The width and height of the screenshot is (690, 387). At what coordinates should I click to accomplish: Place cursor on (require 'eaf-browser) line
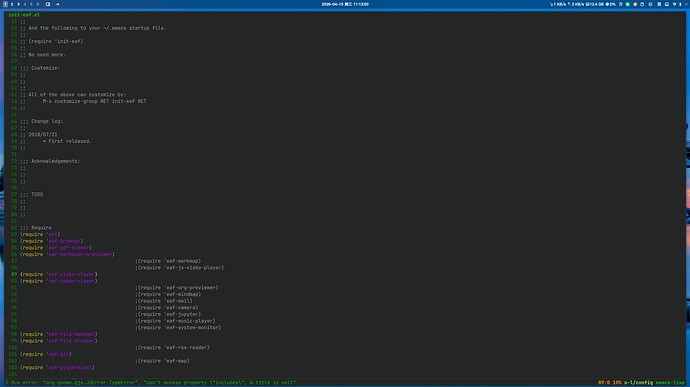pyautogui.click(x=51, y=241)
